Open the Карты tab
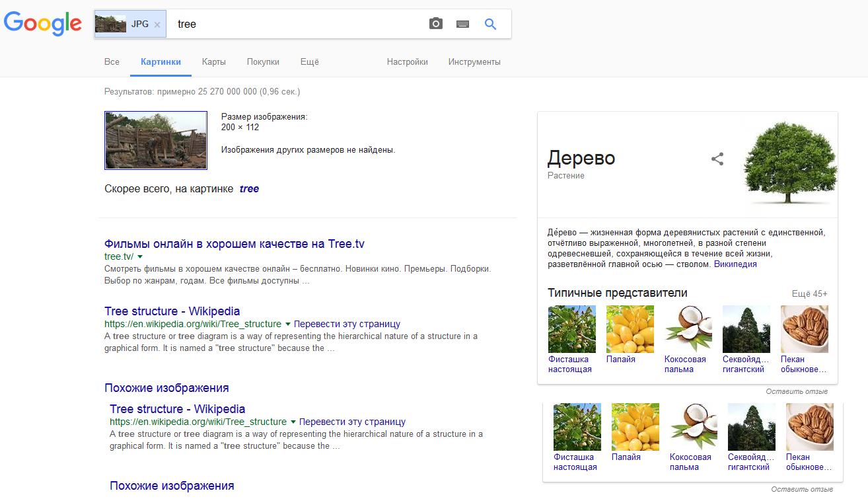The height and width of the screenshot is (499, 868). click(214, 61)
